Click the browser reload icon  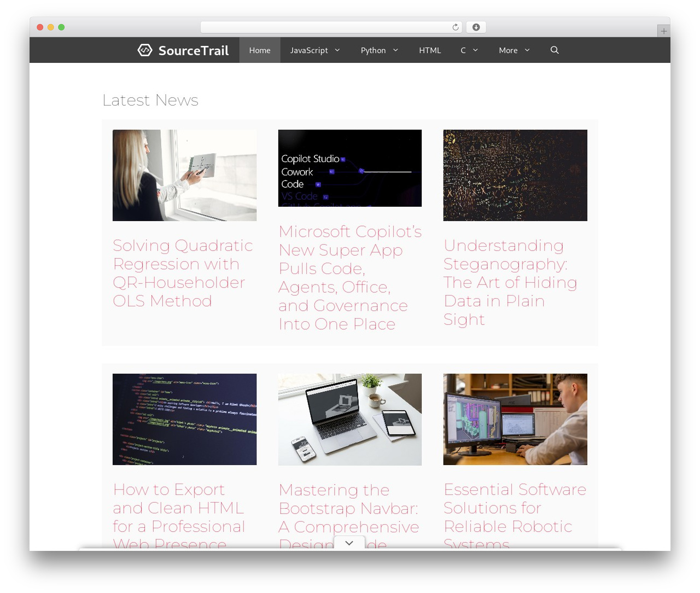click(x=456, y=27)
